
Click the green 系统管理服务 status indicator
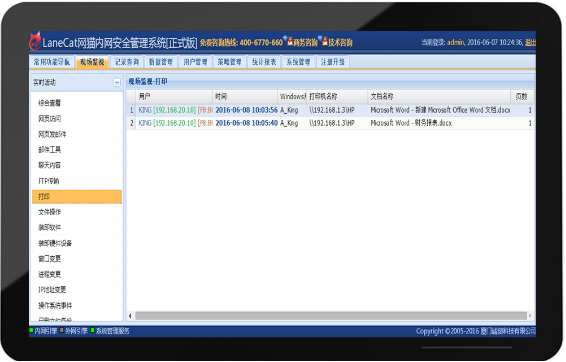tap(93, 330)
